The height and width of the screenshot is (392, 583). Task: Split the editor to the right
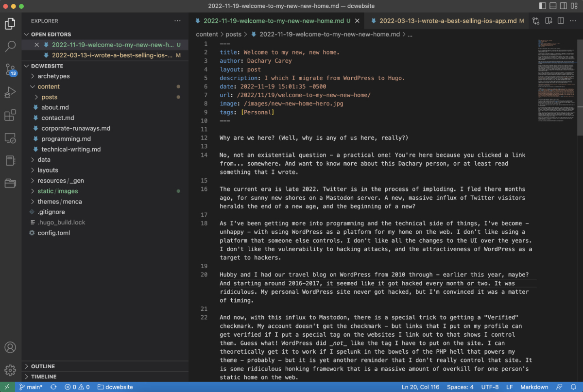pos(561,21)
